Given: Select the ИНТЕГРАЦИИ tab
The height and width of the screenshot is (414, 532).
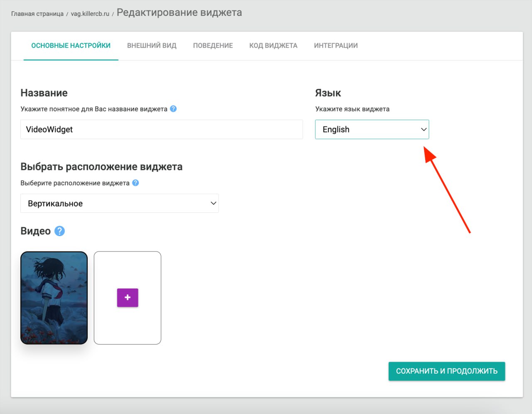Looking at the screenshot, I should (336, 46).
